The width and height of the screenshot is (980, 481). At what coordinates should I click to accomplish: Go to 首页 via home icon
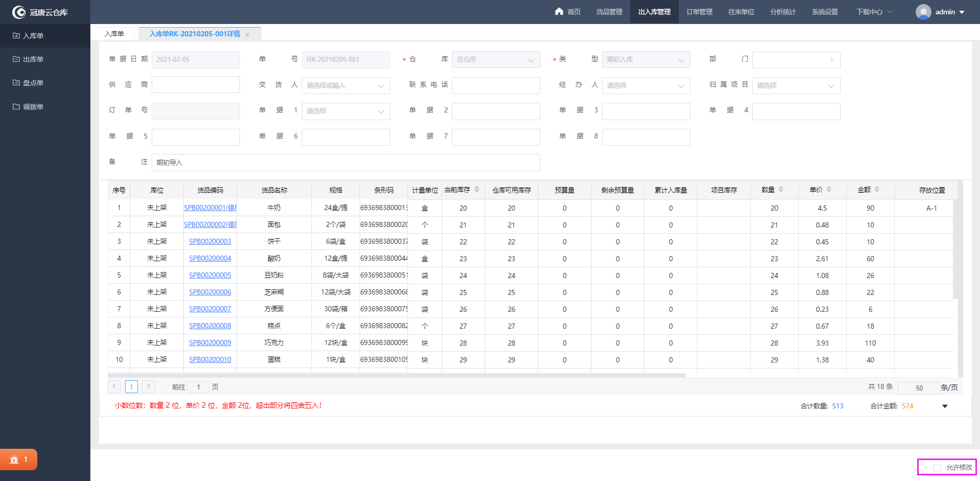tap(559, 11)
